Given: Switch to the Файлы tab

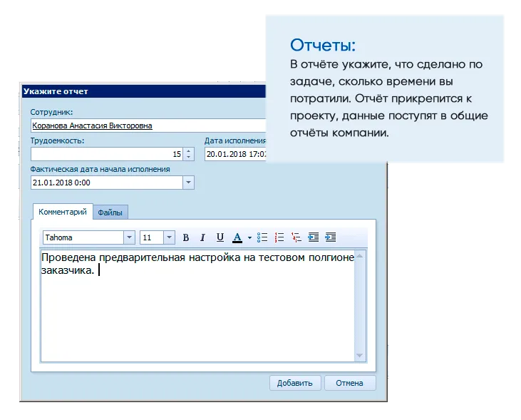Looking at the screenshot, I should 110,212.
